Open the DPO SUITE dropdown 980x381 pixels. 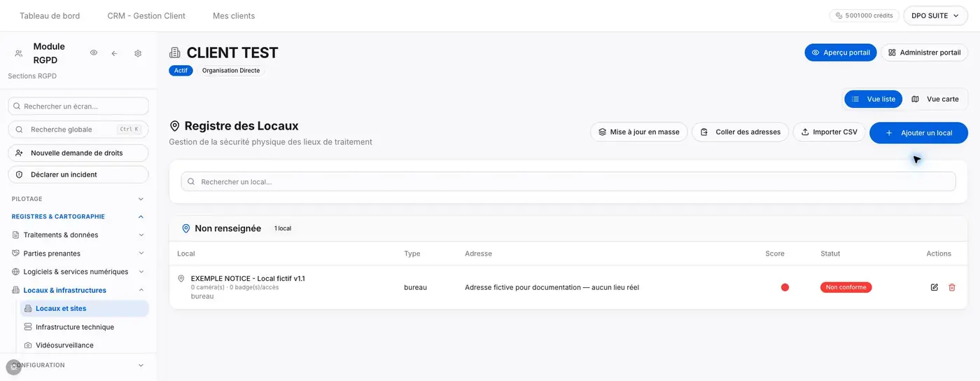pos(935,15)
